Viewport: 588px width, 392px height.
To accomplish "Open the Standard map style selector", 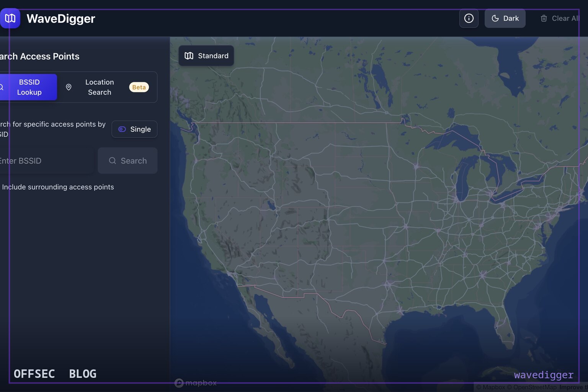I will coord(206,56).
